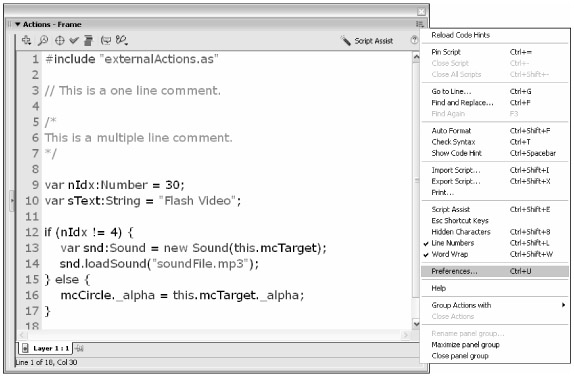
Task: Click the vertical scrollbar down arrow
Action: click(416, 324)
